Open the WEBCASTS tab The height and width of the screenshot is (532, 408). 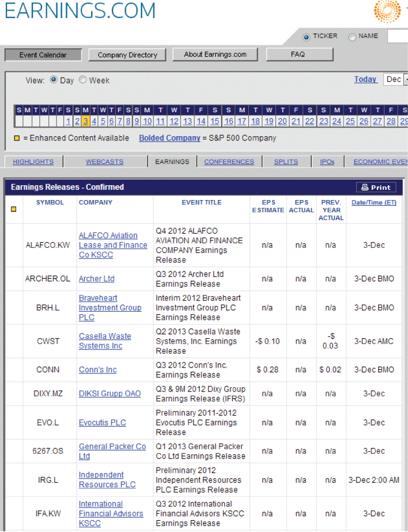click(104, 162)
